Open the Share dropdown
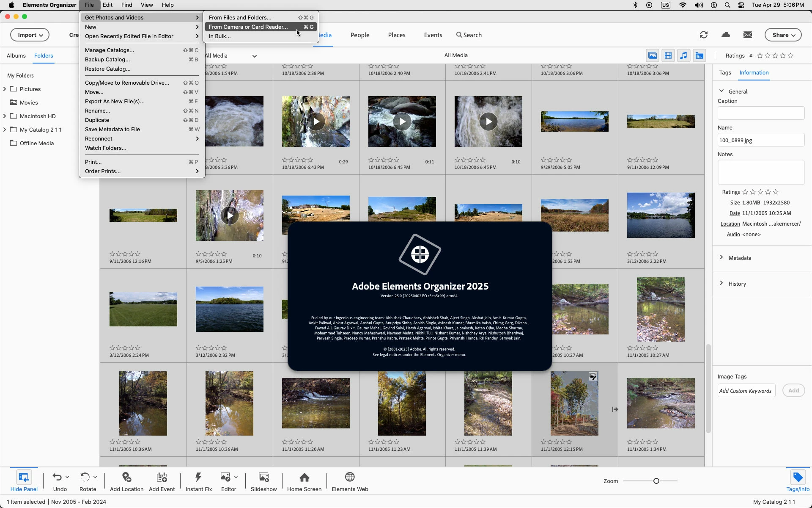812x508 pixels. coord(783,35)
